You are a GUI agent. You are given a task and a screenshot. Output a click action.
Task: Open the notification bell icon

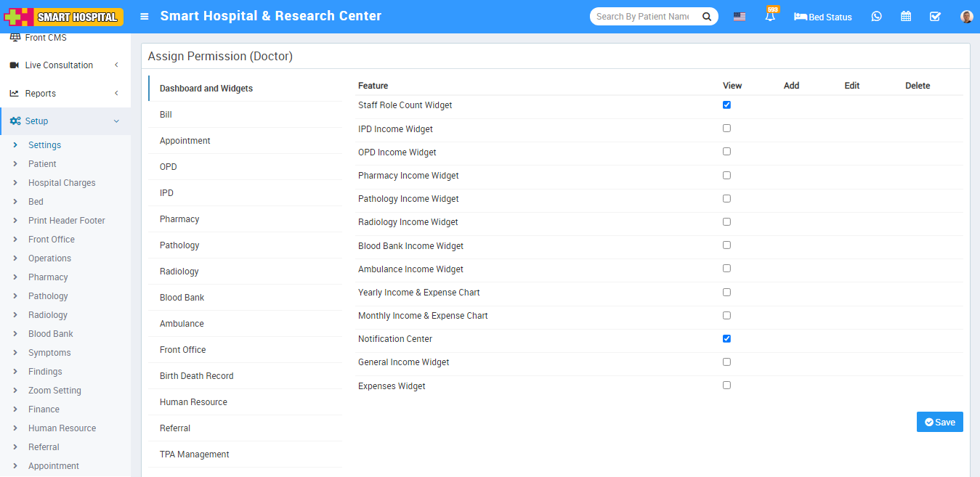tap(770, 16)
